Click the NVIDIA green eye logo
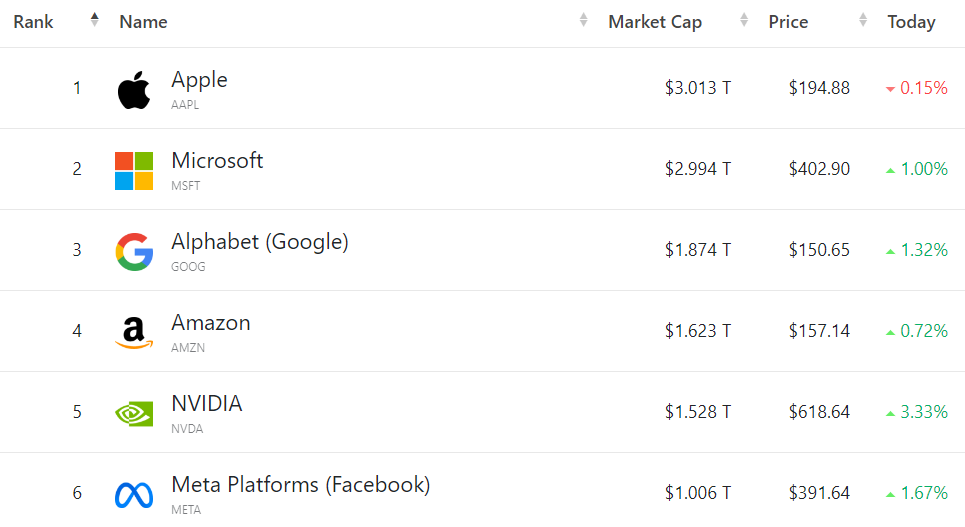Image resolution: width=965 pixels, height=527 pixels. click(134, 414)
